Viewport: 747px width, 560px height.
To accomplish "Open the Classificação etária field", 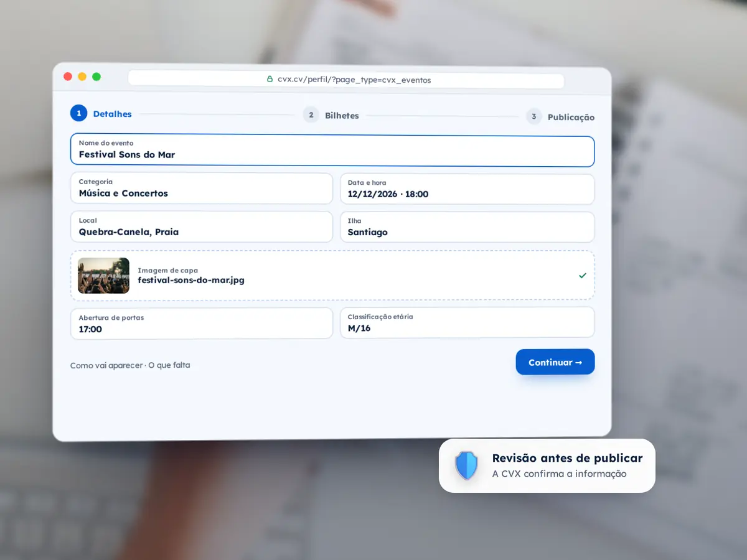I will point(467,322).
